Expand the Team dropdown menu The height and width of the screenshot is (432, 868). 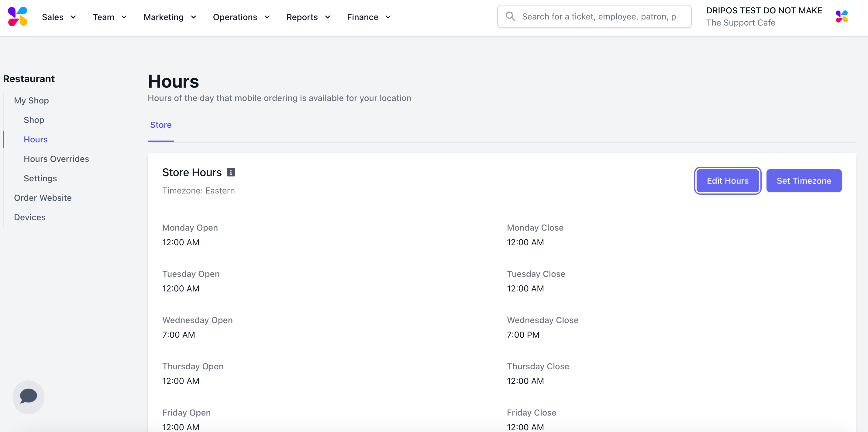click(109, 17)
